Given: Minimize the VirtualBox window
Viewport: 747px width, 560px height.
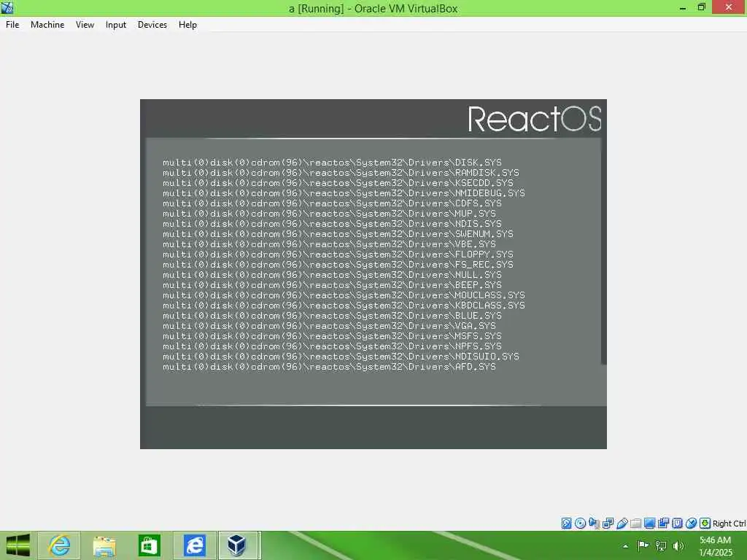Looking at the screenshot, I should [683, 7].
